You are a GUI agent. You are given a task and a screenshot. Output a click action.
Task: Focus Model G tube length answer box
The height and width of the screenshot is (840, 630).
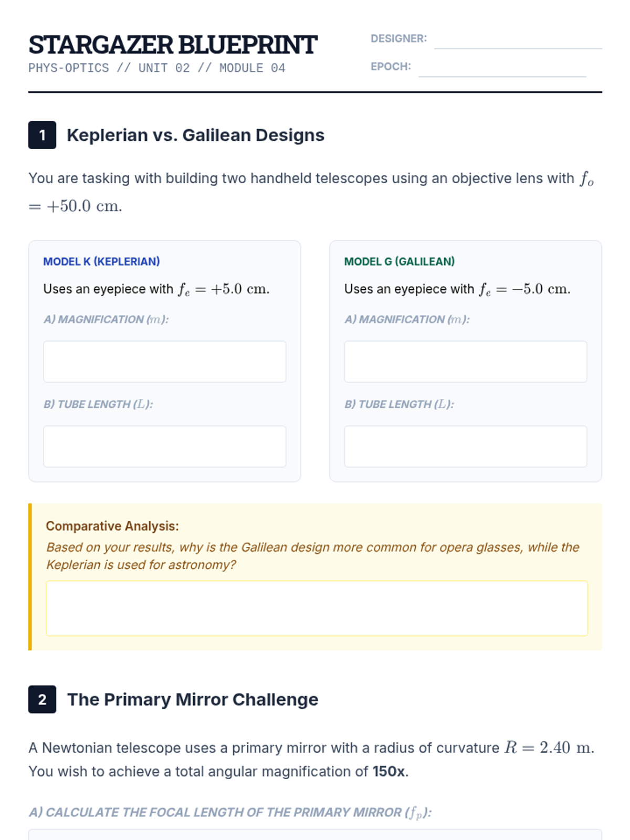click(465, 446)
